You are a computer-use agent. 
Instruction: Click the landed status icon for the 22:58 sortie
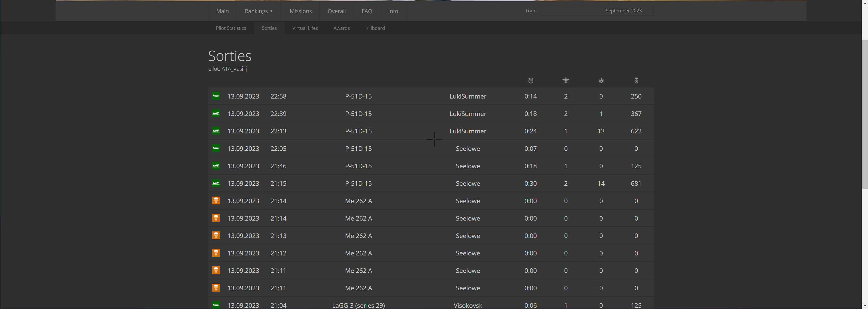coord(216,96)
